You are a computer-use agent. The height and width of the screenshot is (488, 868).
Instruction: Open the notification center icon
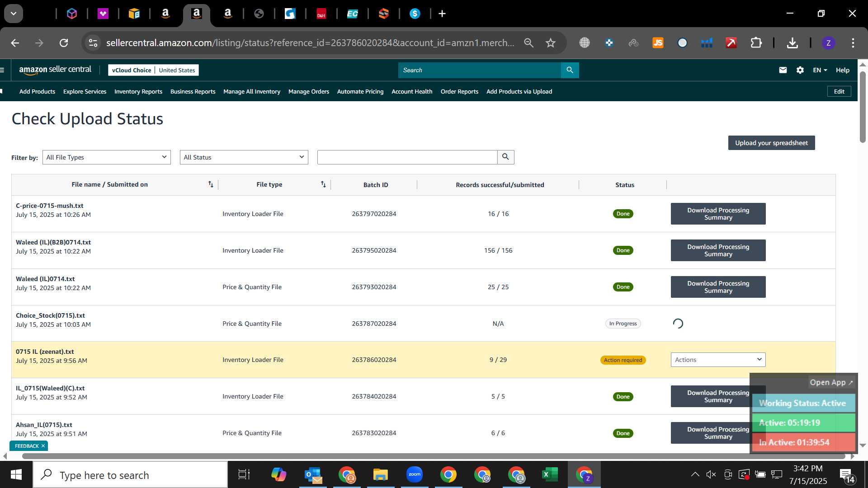pyautogui.click(x=848, y=475)
